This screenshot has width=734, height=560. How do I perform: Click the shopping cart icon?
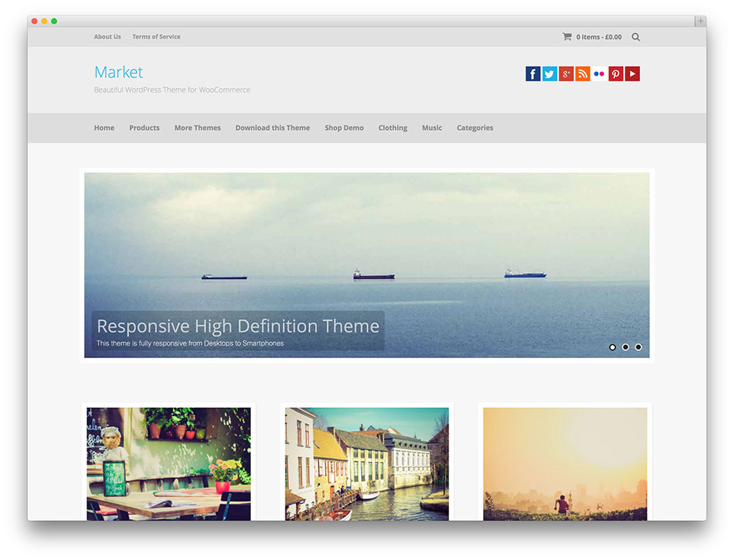pos(567,37)
